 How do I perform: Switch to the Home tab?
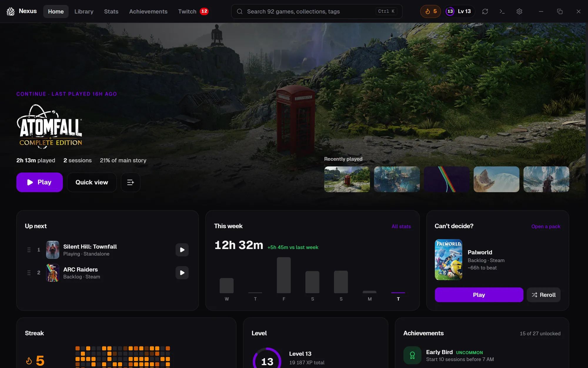point(56,11)
